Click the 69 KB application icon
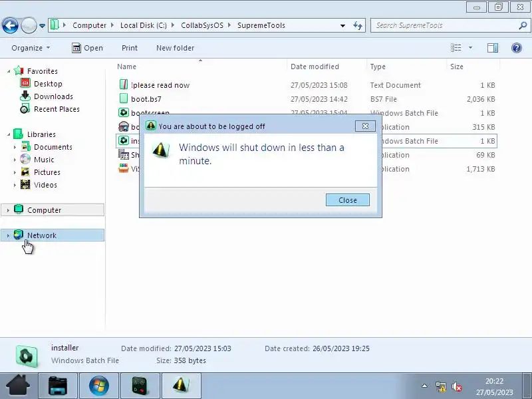The image size is (532, 399). [124, 155]
